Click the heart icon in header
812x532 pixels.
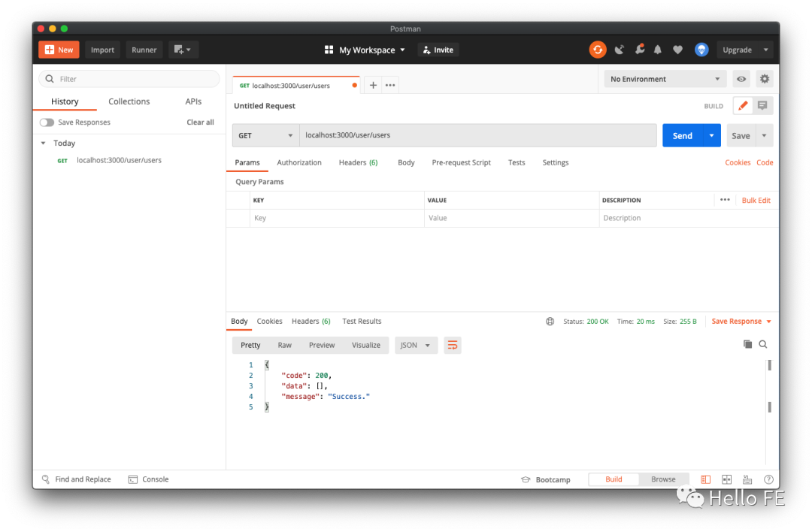(x=677, y=50)
